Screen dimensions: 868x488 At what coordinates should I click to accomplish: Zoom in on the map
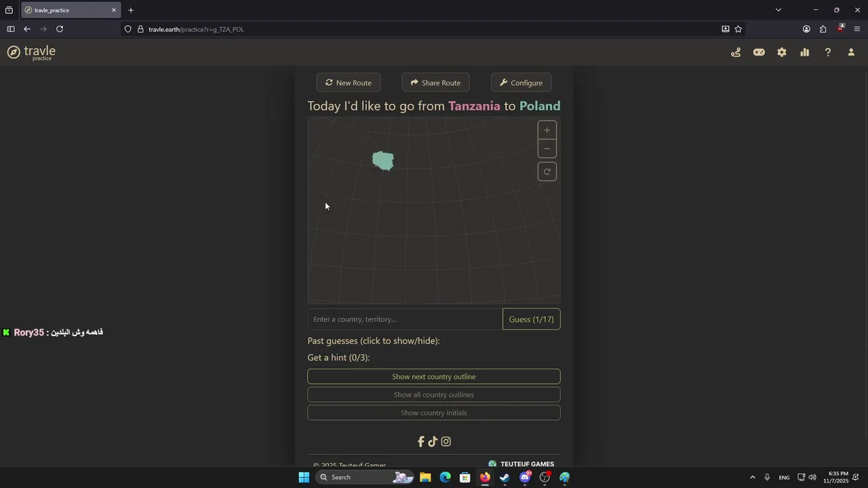[547, 130]
